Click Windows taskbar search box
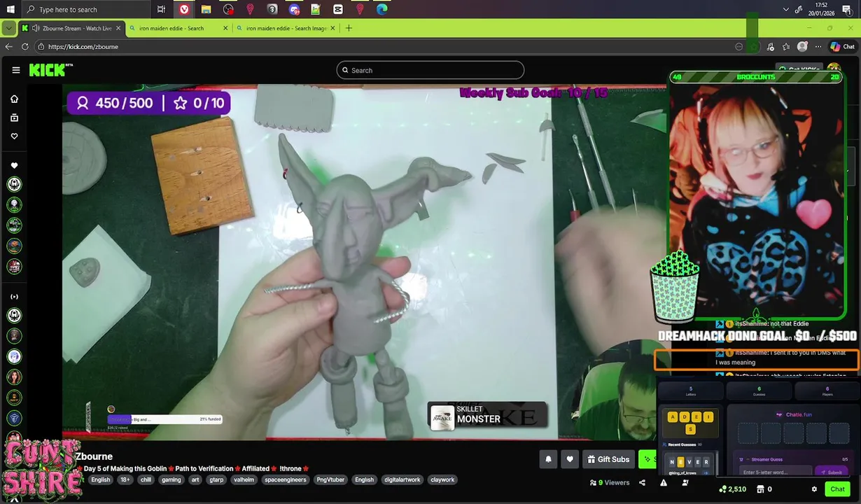861x504 pixels. click(85, 9)
